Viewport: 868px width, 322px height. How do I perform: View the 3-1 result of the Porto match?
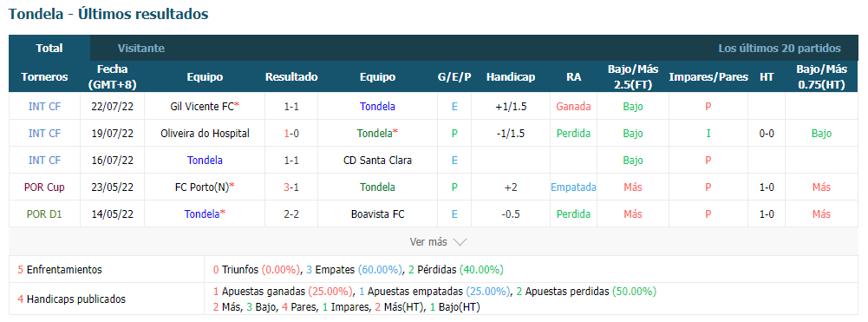291,187
